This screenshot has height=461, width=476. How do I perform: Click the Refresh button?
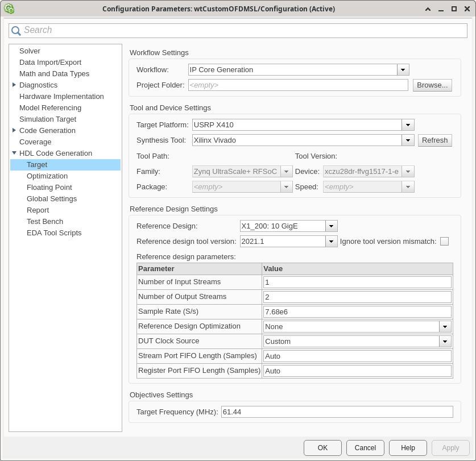click(x=434, y=140)
